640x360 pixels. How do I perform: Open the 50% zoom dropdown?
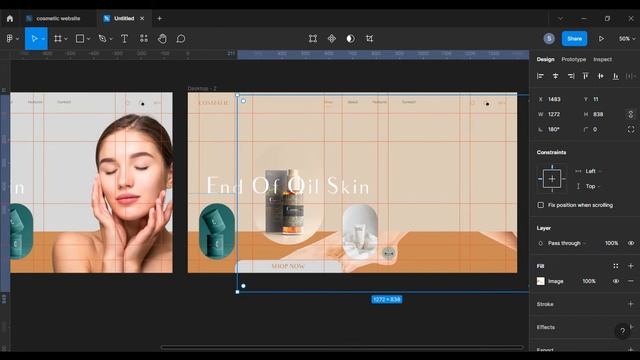pyautogui.click(x=627, y=39)
